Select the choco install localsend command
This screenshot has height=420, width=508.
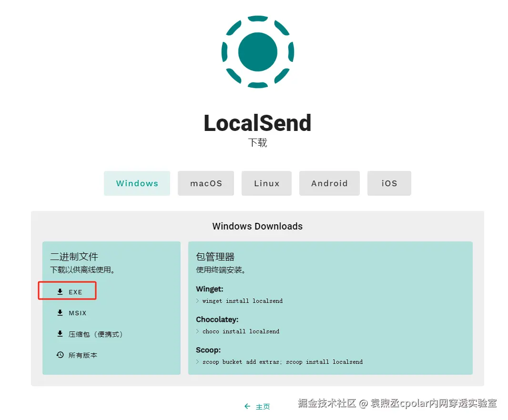tap(241, 331)
